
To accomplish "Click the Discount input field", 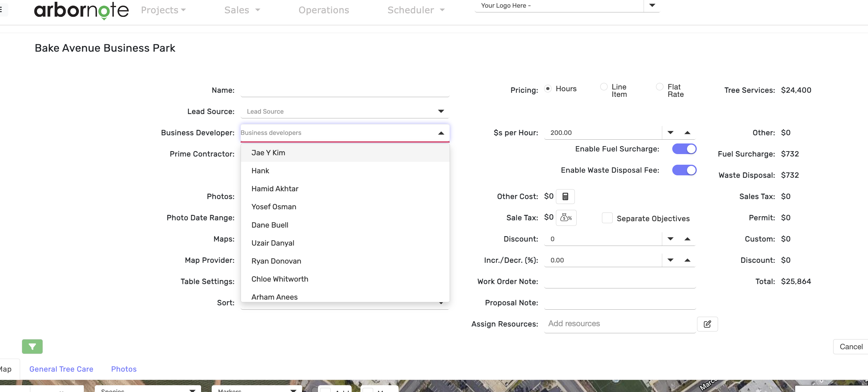I will coord(603,239).
